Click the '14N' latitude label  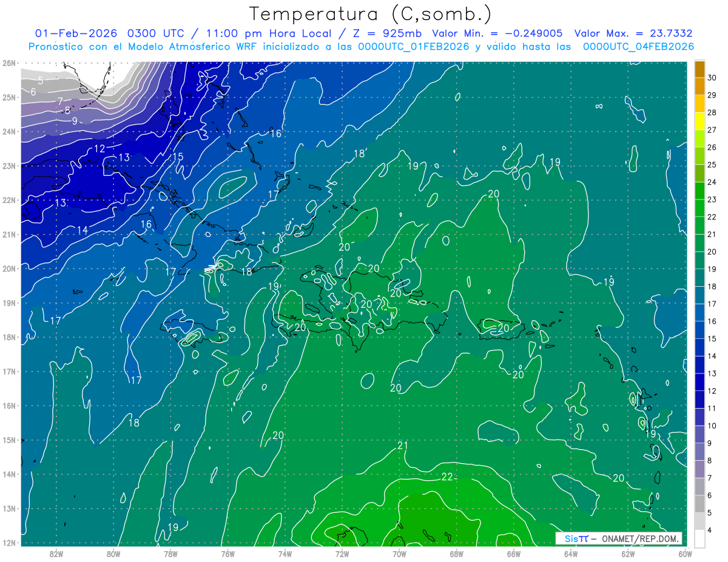8,474
